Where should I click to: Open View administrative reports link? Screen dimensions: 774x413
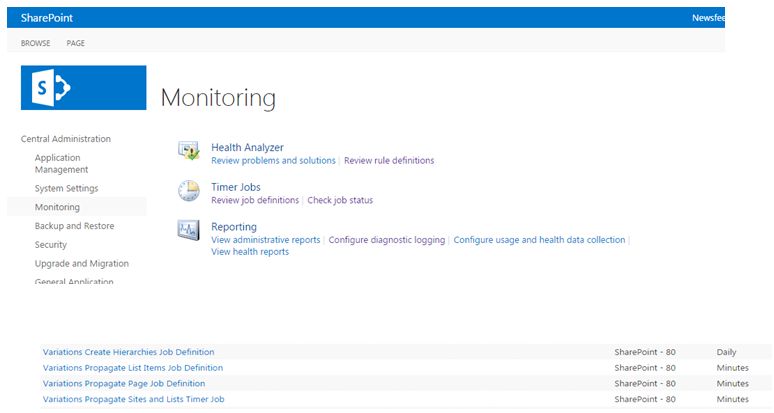click(266, 240)
